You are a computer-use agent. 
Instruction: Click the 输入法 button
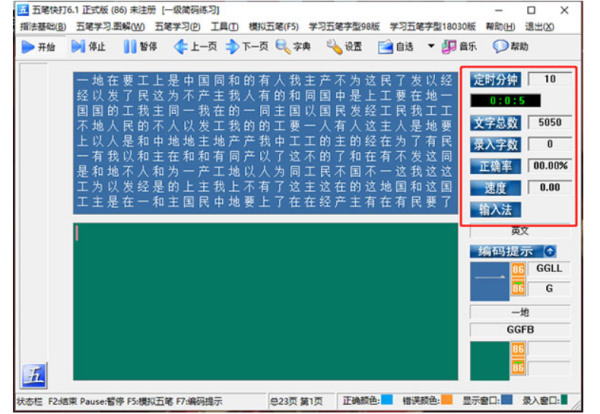tap(496, 210)
